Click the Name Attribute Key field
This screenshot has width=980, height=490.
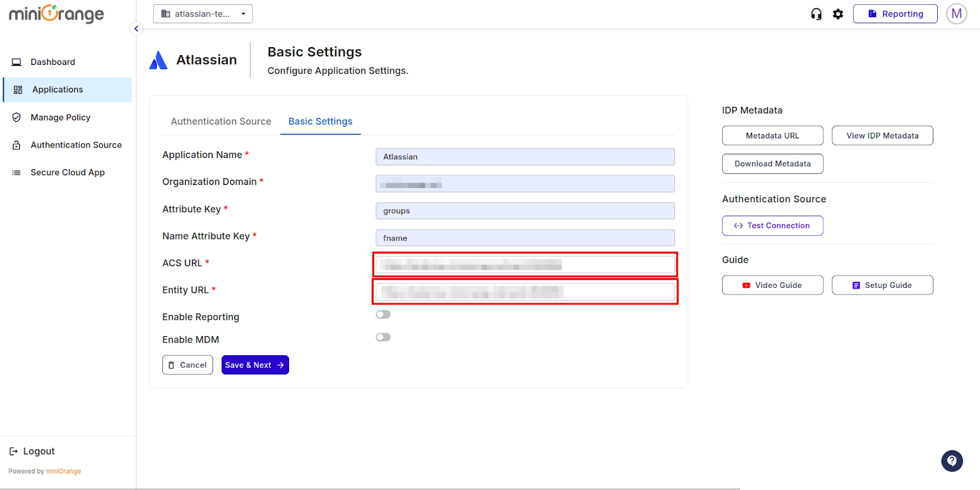[525, 238]
